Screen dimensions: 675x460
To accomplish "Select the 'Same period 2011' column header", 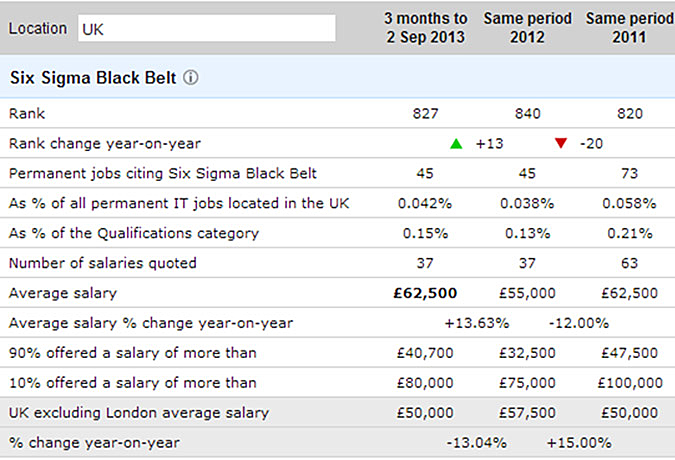I will (629, 28).
